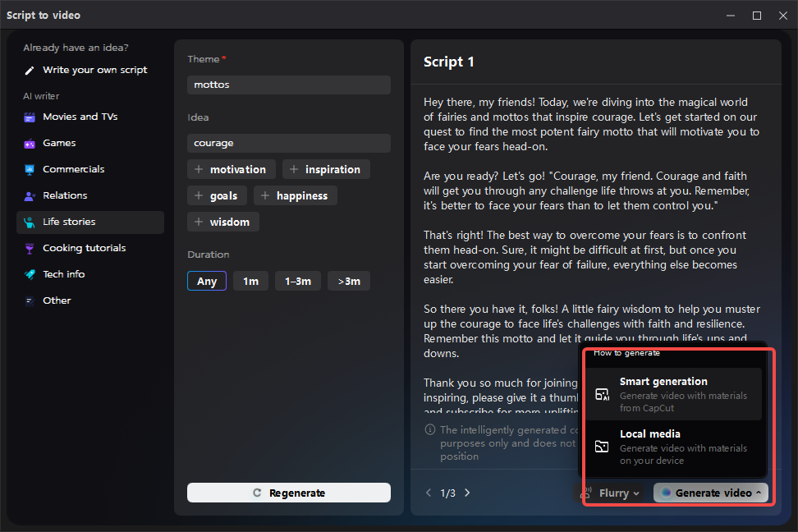798x532 pixels.
Task: Click the Relations people icon
Action: point(30,196)
